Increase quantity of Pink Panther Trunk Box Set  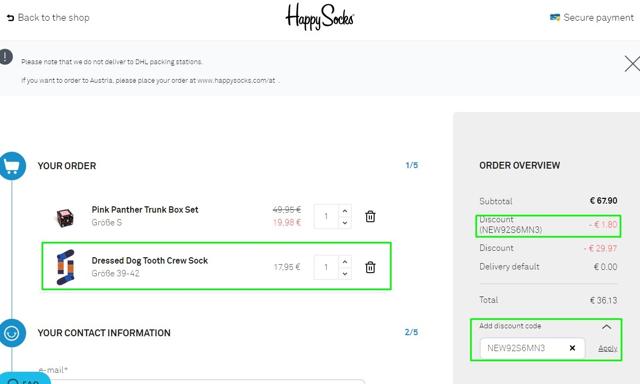[x=345, y=211]
